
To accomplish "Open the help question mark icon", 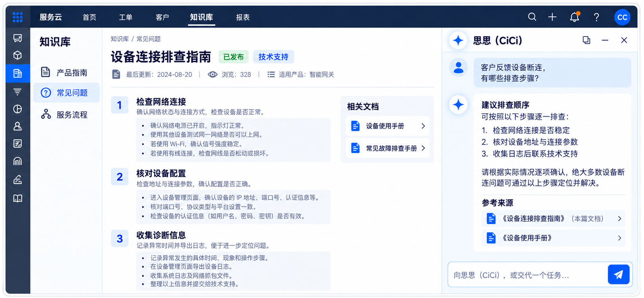I will pyautogui.click(x=596, y=17).
